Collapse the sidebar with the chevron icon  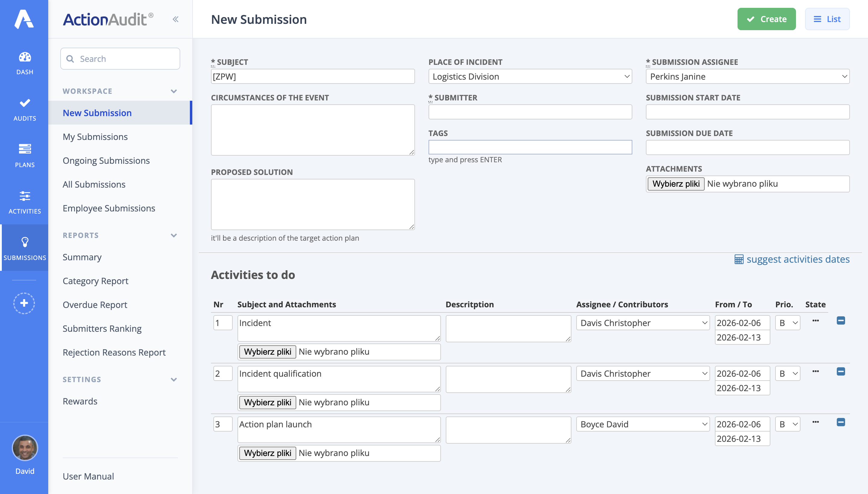pyautogui.click(x=176, y=19)
